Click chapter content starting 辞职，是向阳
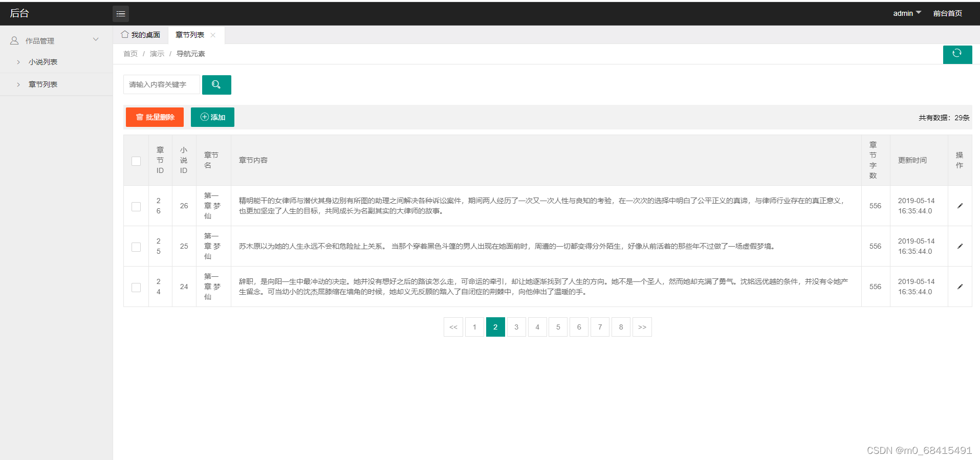The width and height of the screenshot is (980, 460). 543,287
